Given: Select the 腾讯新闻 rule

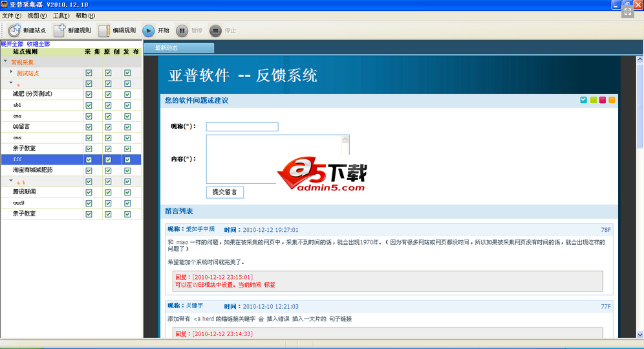Looking at the screenshot, I should 24,192.
